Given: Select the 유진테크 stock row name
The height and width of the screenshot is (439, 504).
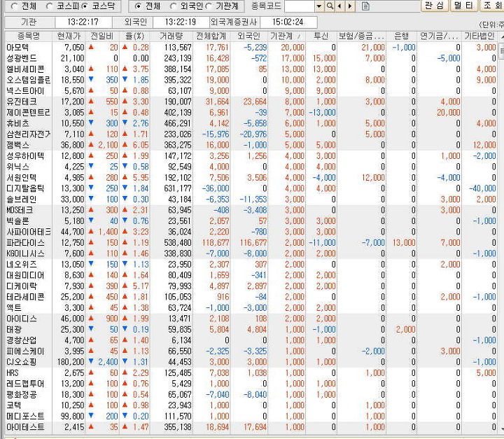Looking at the screenshot, I should tap(22, 102).
